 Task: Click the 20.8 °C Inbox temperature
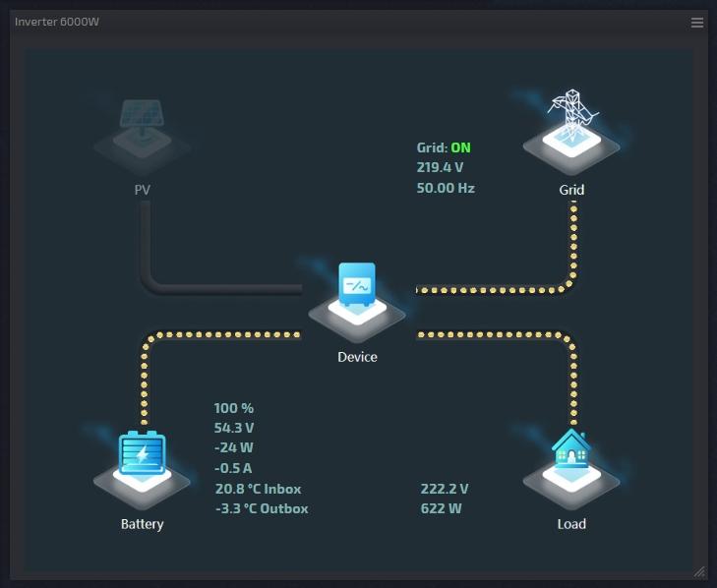click(258, 489)
